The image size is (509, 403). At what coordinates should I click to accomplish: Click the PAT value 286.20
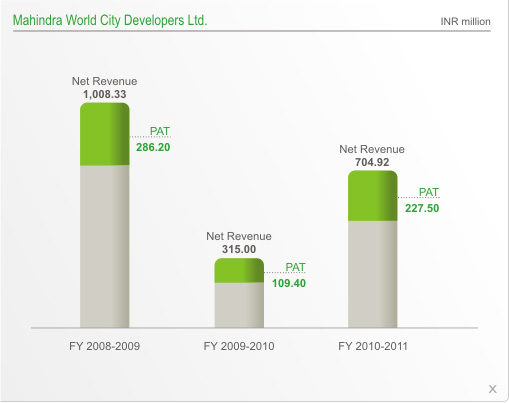click(153, 147)
